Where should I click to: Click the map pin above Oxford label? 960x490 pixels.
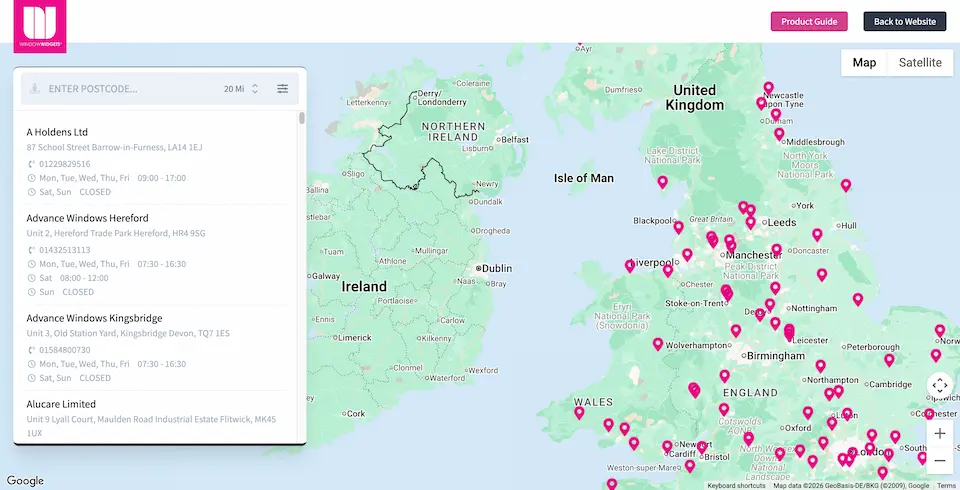click(x=808, y=413)
